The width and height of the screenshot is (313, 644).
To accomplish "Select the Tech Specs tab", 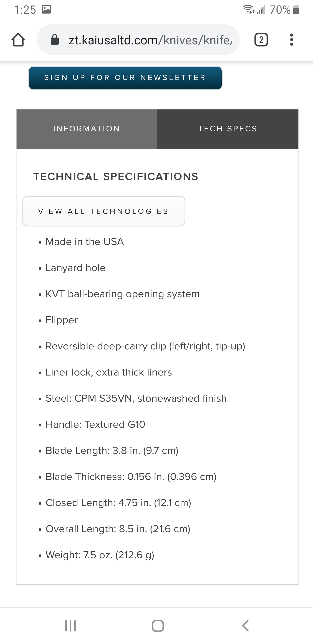I will [x=228, y=129].
